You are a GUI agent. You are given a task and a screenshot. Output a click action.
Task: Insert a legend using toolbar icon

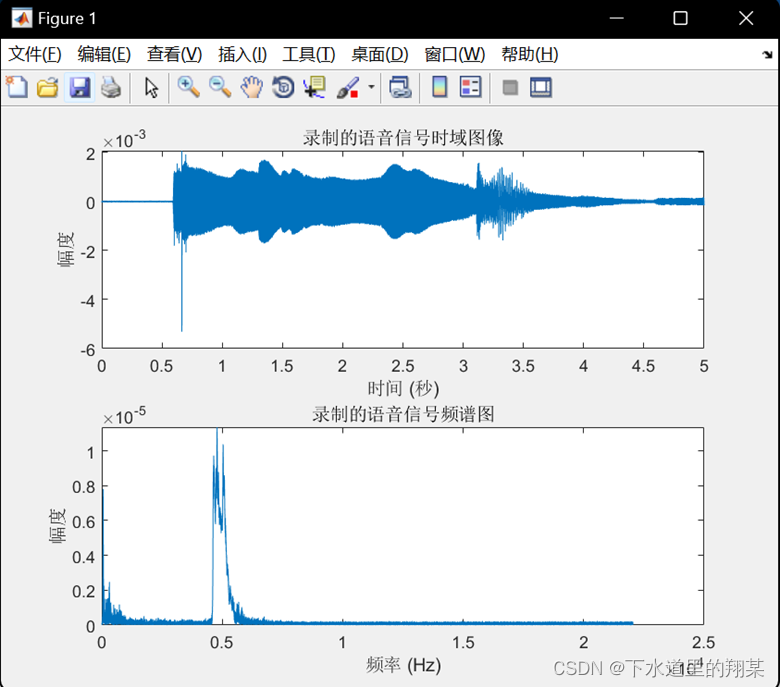click(x=471, y=88)
